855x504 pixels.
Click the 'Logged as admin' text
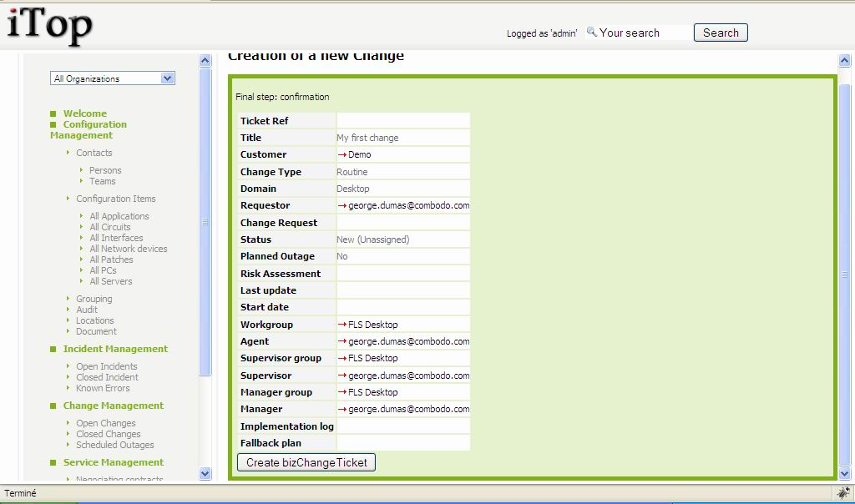[x=541, y=33]
